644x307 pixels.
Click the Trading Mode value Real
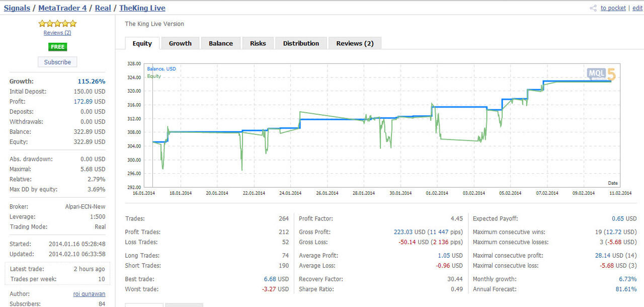click(x=100, y=226)
